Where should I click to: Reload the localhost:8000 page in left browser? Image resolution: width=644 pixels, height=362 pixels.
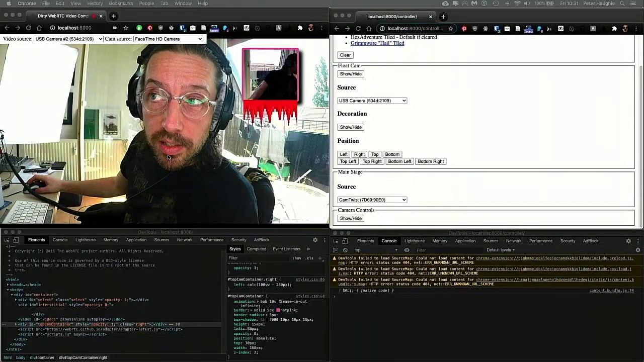28,28
